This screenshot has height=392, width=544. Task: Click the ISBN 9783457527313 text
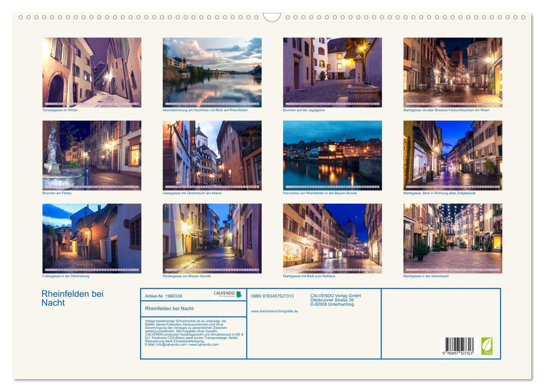(x=272, y=296)
